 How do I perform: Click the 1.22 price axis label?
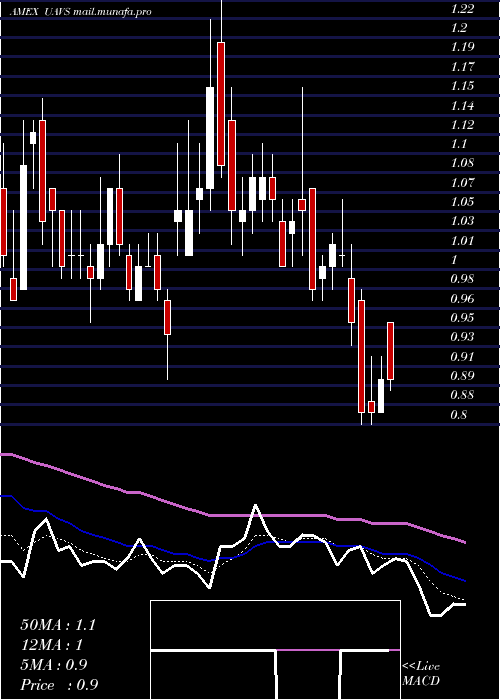coord(462,8)
